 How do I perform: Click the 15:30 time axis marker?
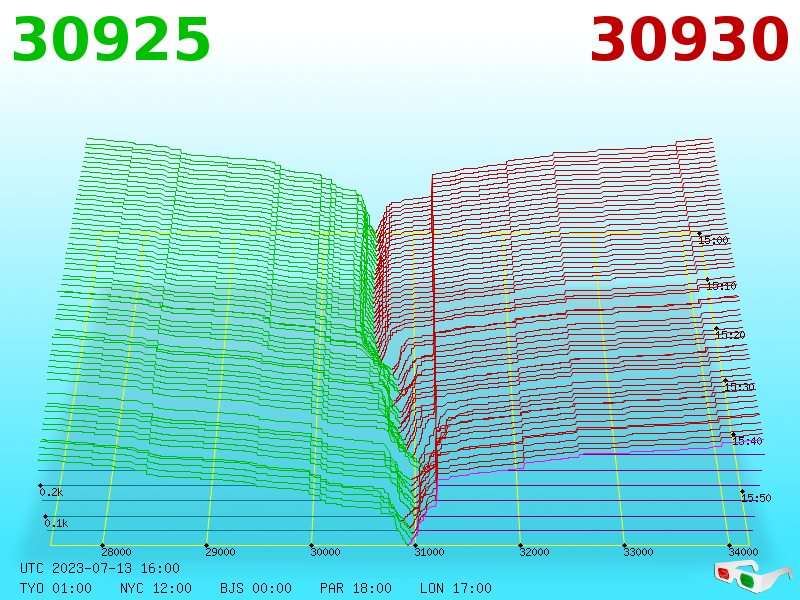(739, 387)
